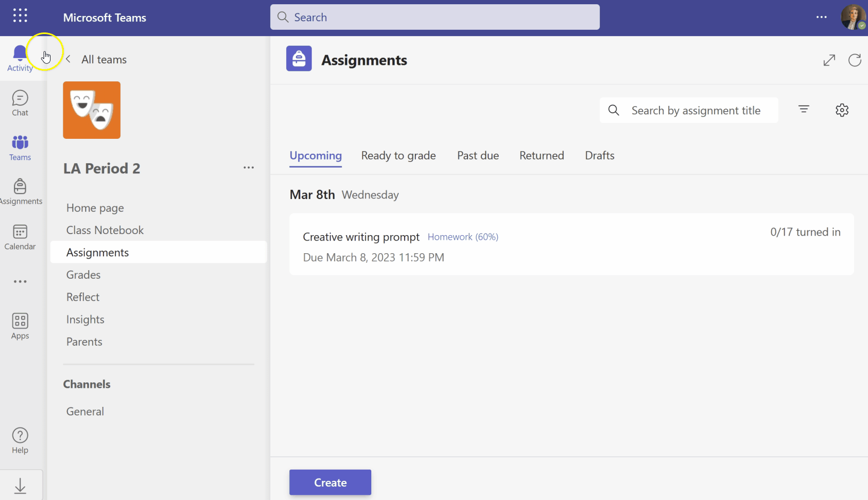This screenshot has width=868, height=500.
Task: Click the Create button
Action: [330, 482]
